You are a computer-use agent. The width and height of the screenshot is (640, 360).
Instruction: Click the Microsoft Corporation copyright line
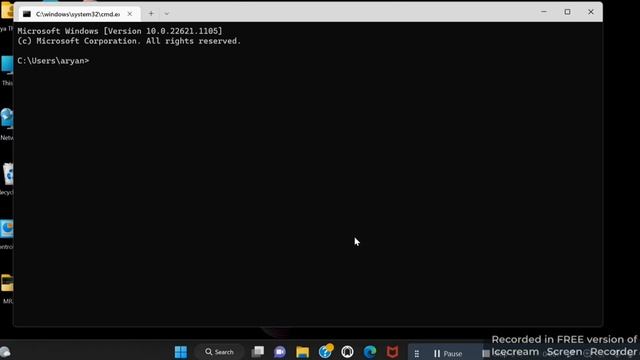pyautogui.click(x=129, y=41)
